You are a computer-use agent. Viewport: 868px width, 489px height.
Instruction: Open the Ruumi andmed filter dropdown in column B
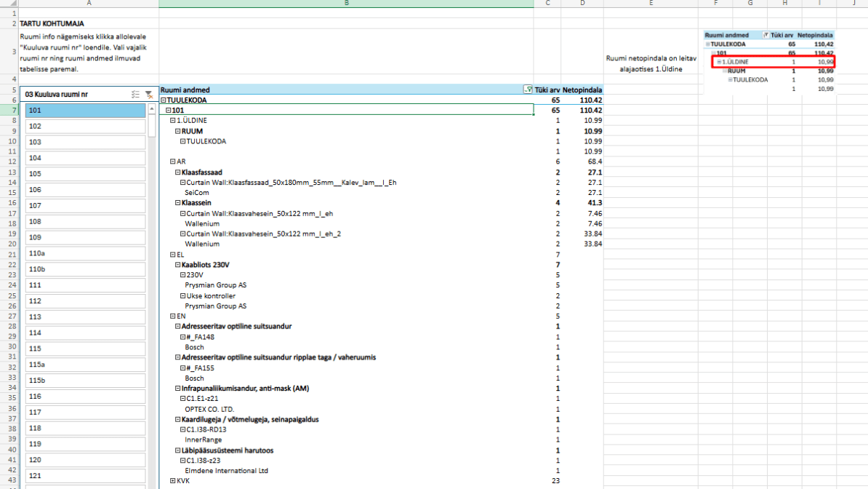coord(528,90)
